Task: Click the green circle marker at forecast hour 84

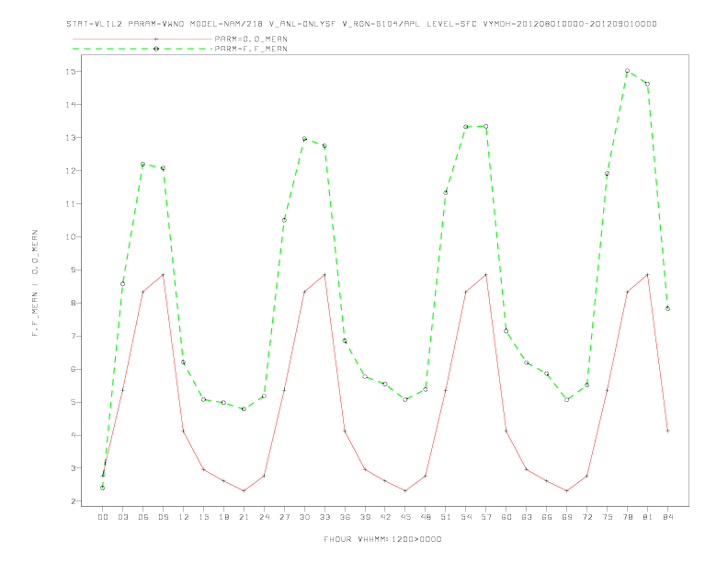Action: (x=667, y=308)
